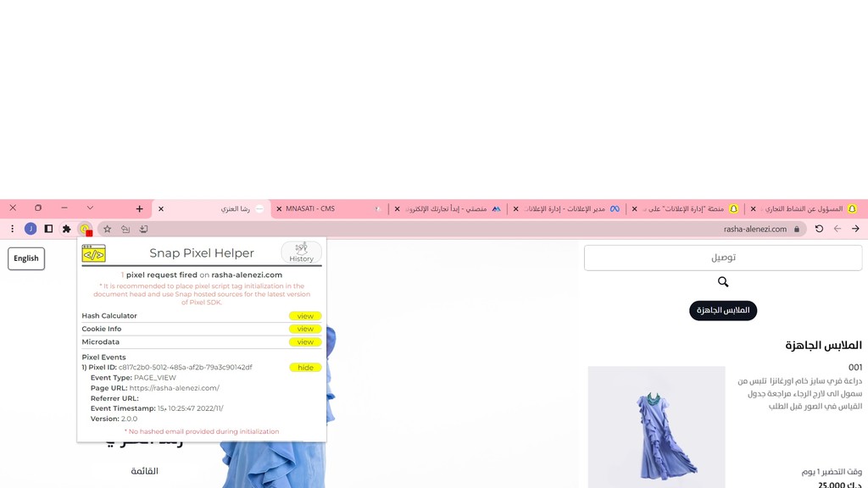Reload the page

tap(820, 229)
